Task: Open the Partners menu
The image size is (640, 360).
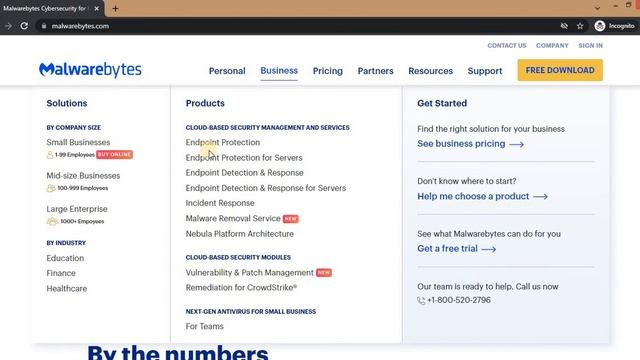Action: tap(376, 71)
